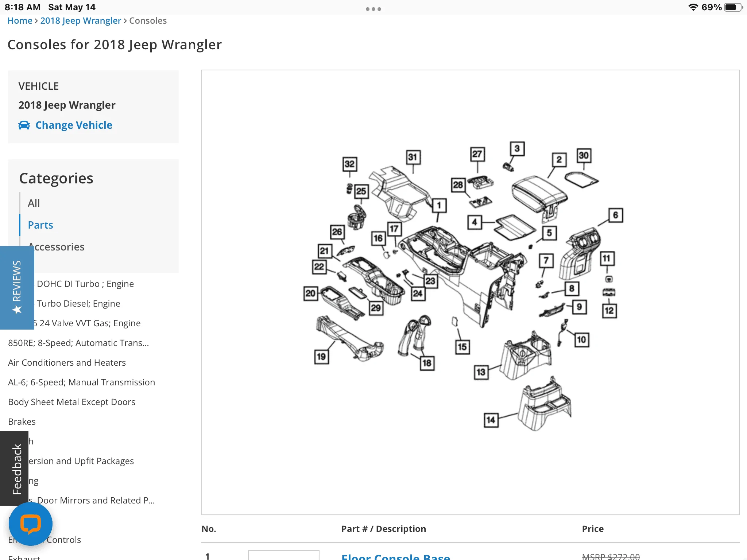The image size is (747, 560).
Task: Open the Reviews side tab
Action: coord(17,287)
